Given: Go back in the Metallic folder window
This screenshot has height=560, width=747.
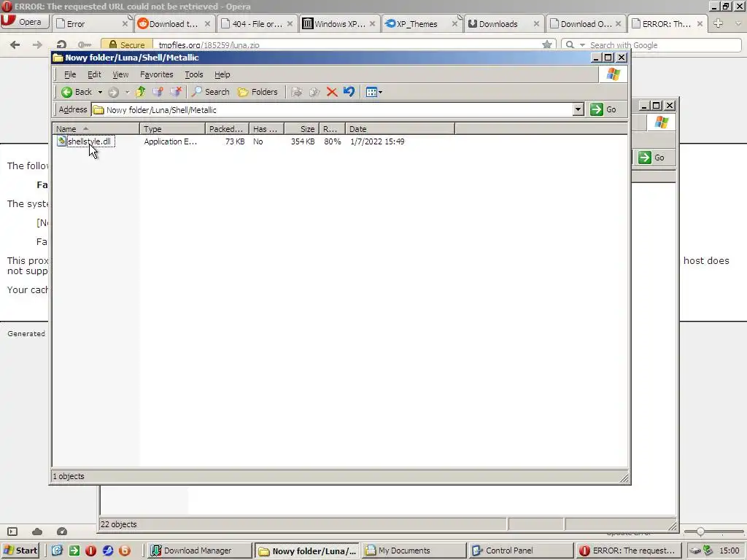Looking at the screenshot, I should click(x=76, y=92).
